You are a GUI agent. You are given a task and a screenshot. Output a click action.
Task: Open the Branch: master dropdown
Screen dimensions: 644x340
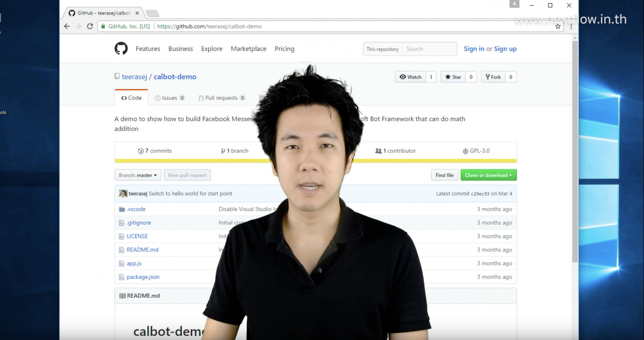pos(138,175)
